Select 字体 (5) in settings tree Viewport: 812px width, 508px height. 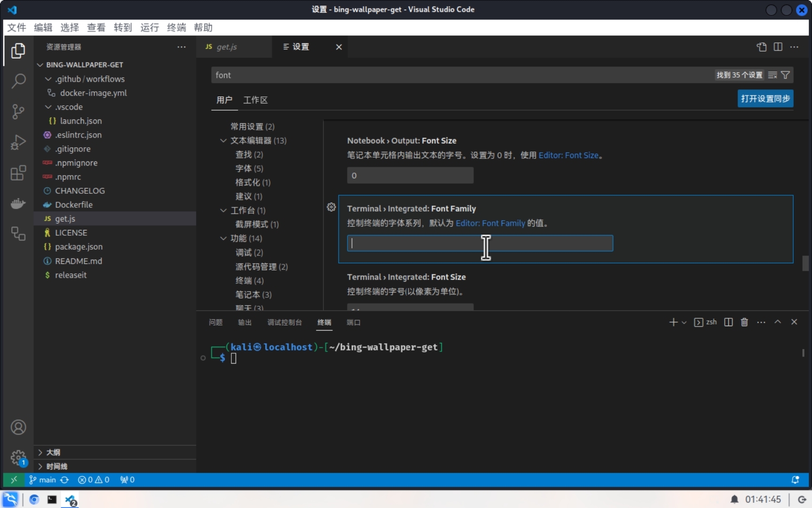[249, 168]
